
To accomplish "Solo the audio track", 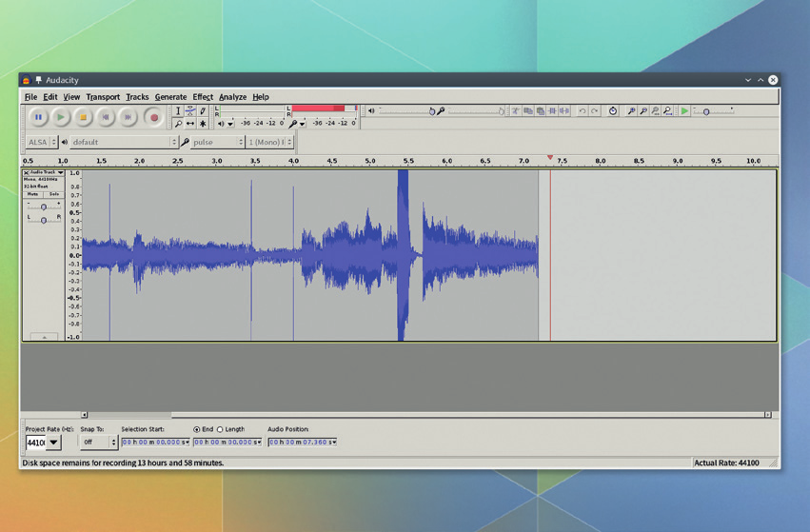I will (x=53, y=194).
